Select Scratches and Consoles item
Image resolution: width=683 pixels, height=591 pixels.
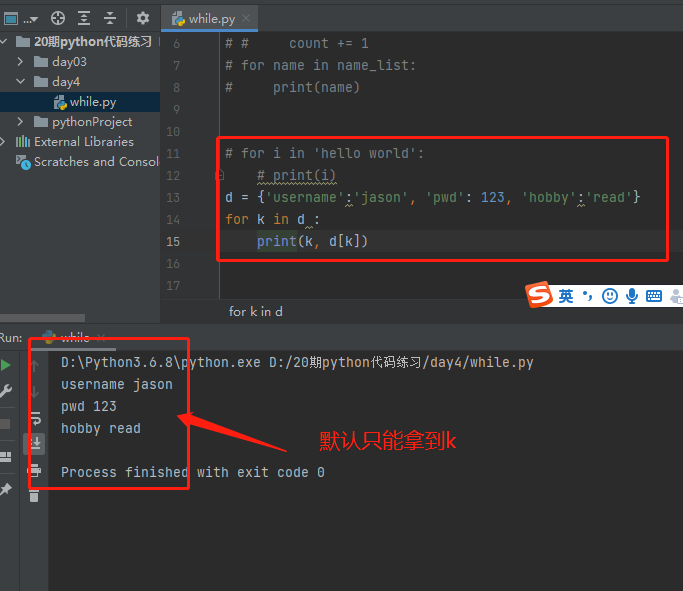[x=88, y=162]
